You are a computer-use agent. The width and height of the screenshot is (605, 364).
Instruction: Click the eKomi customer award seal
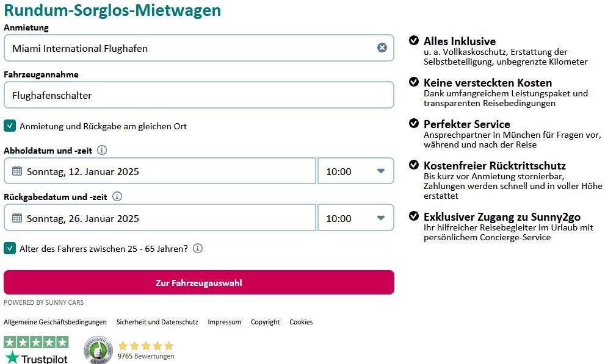[x=98, y=350]
